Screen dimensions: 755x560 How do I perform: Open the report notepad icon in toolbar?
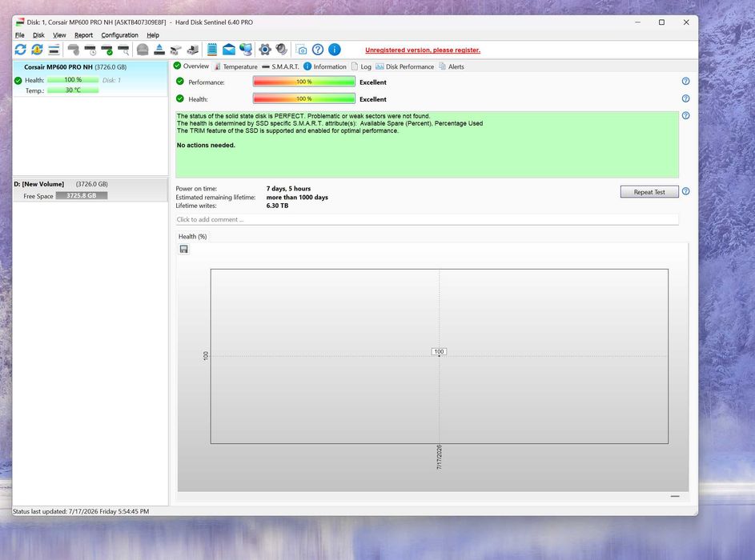pyautogui.click(x=212, y=50)
